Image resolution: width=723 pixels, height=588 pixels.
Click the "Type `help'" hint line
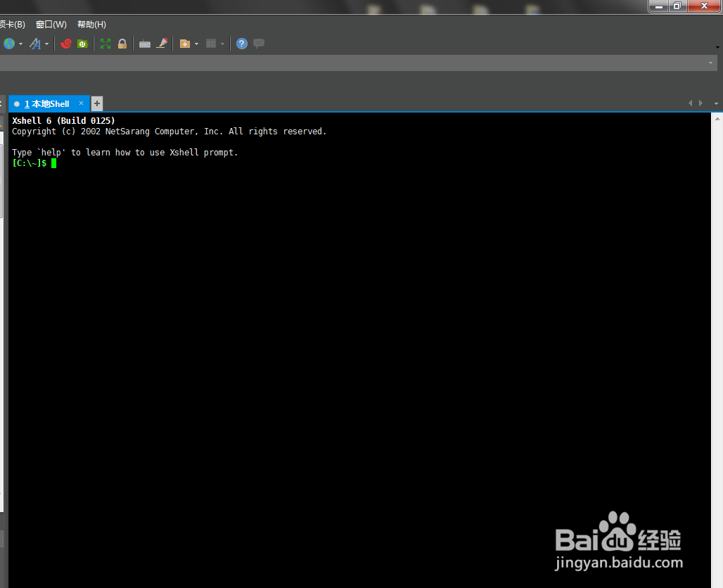pyautogui.click(x=125, y=153)
